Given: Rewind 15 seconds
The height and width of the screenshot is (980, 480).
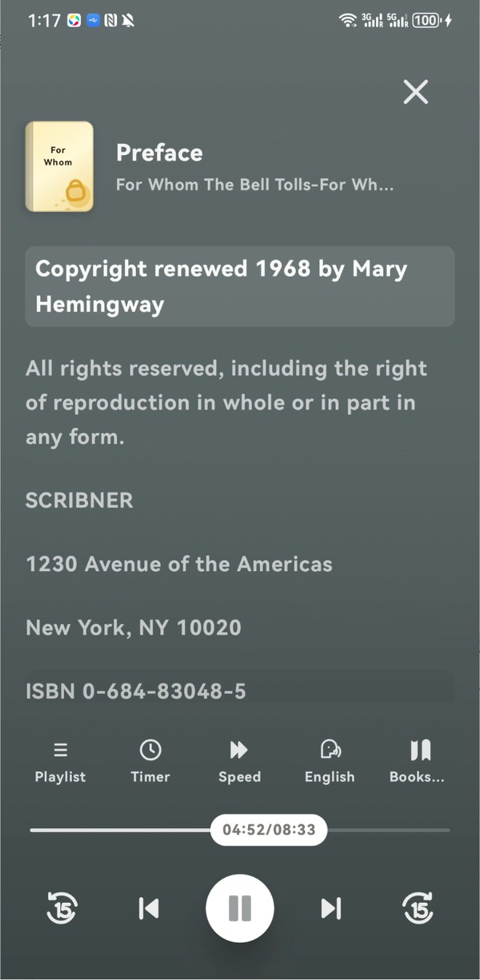Looking at the screenshot, I should [62, 908].
